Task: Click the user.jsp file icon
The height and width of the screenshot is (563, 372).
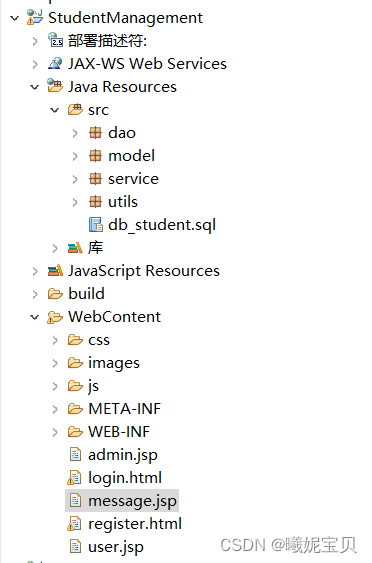Action: pyautogui.click(x=75, y=546)
